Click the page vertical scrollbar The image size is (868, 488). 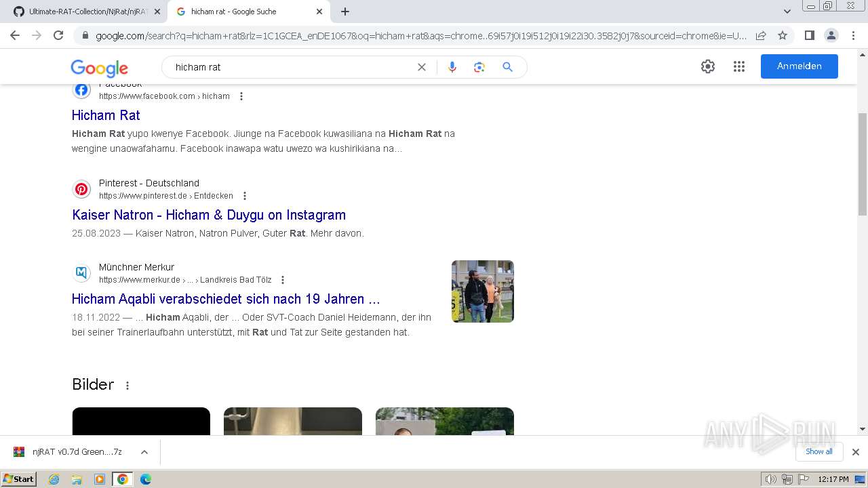tap(863, 165)
